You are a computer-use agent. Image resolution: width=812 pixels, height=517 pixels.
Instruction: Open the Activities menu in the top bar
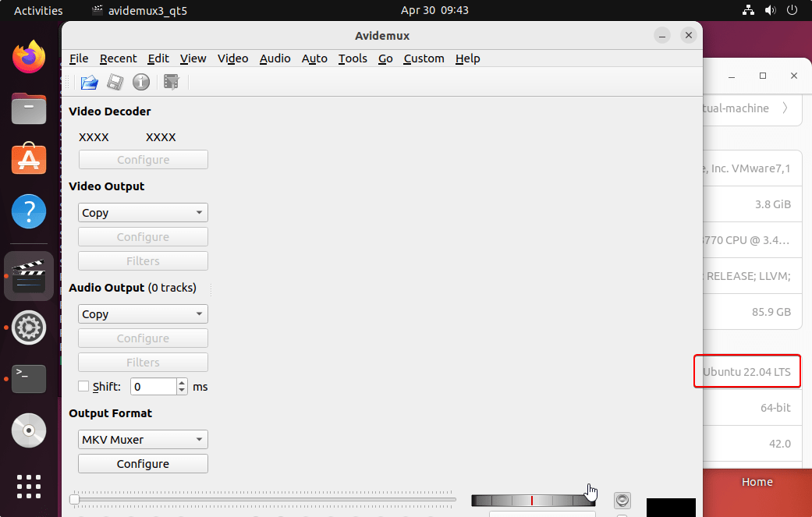coord(37,10)
